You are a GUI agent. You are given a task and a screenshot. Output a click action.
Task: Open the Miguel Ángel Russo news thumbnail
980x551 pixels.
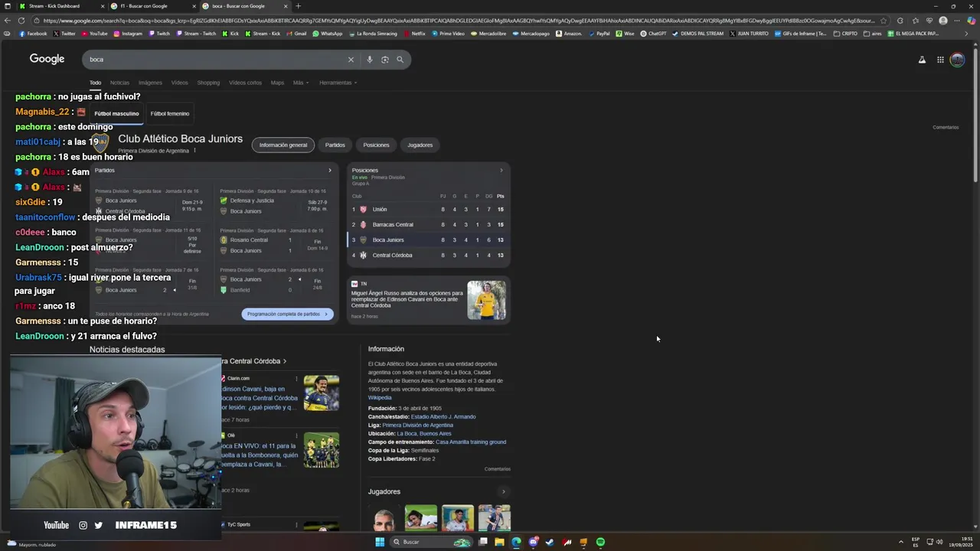coord(487,300)
